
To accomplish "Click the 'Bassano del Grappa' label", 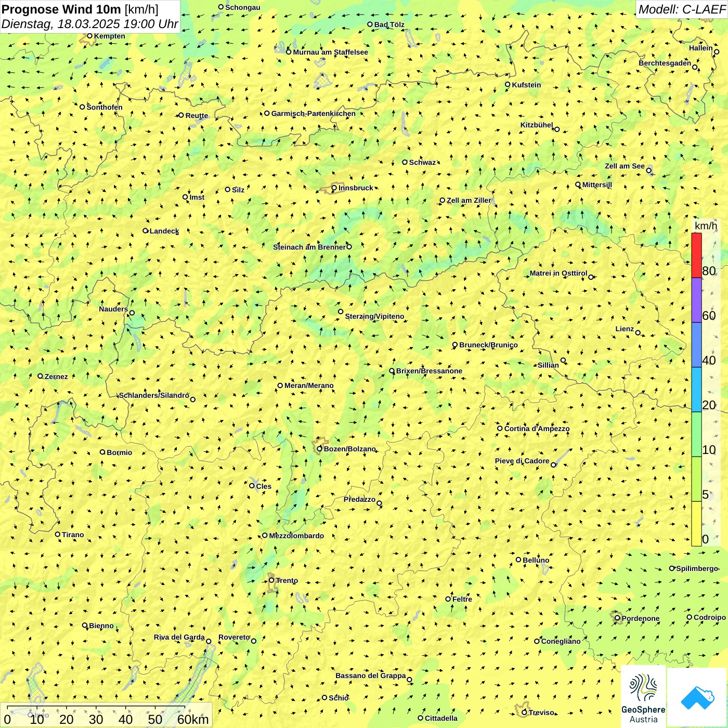I will [371, 675].
